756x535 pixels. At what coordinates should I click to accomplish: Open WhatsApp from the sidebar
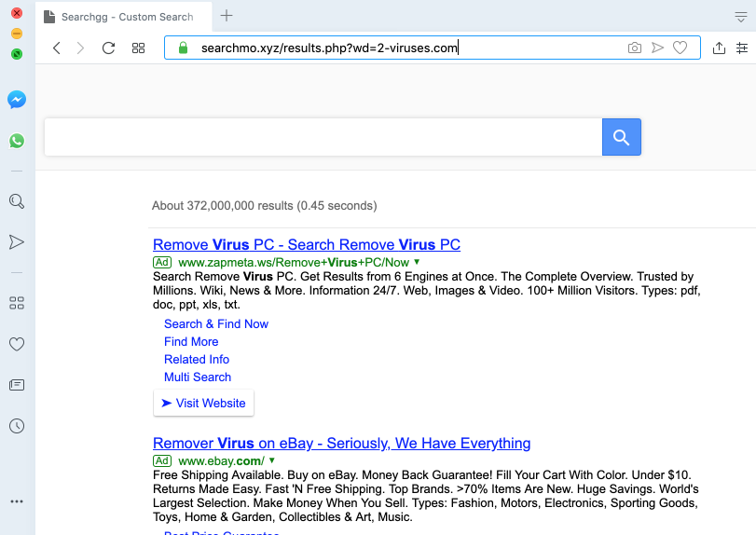point(17,141)
